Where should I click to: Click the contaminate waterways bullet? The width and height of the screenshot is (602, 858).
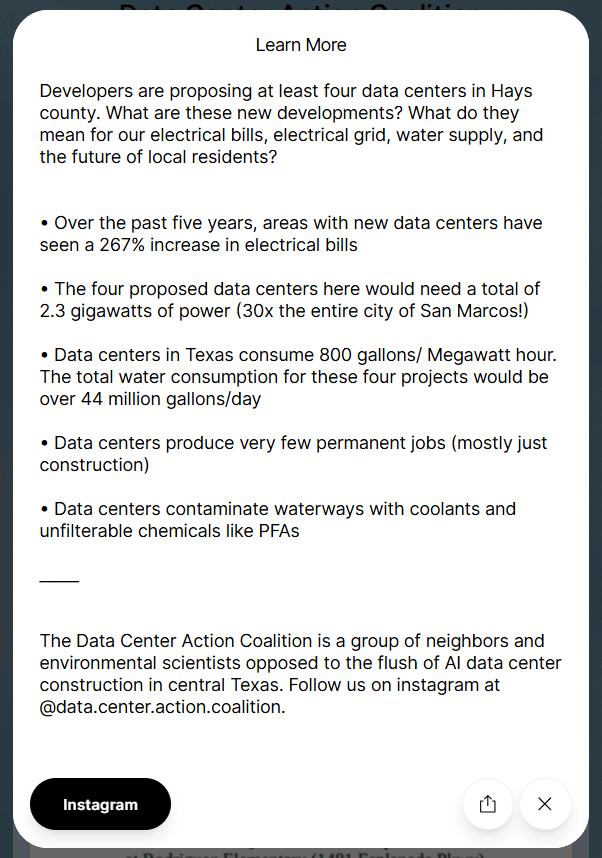coord(280,520)
